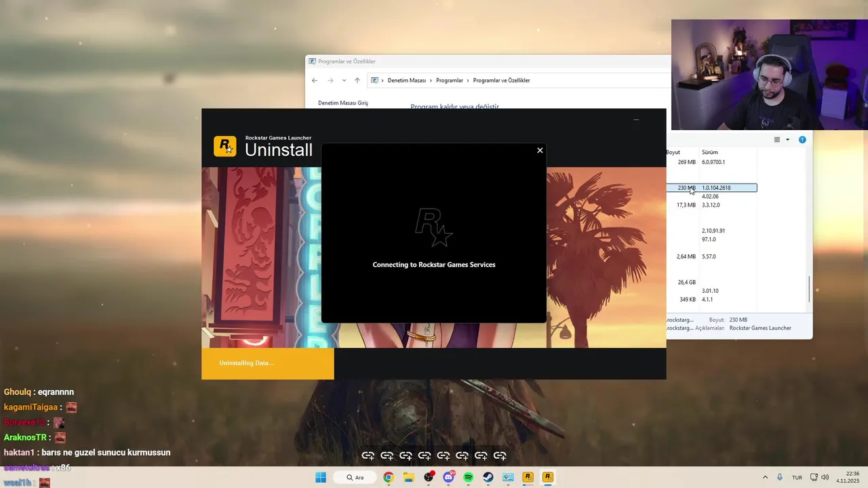Go forward in Programlar ve Özellikler window
868x488 pixels.
(x=330, y=80)
